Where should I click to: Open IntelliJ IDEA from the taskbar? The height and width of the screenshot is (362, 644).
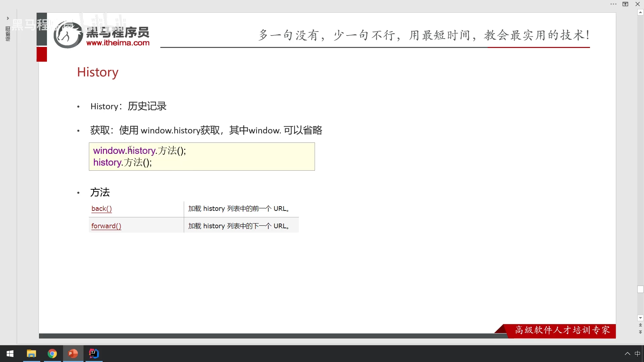click(x=94, y=354)
